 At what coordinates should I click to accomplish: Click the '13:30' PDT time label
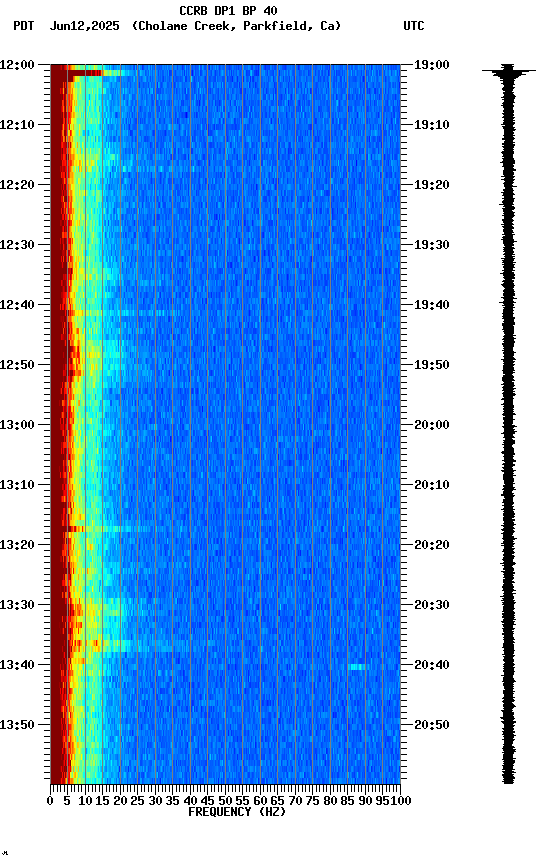(x=17, y=605)
